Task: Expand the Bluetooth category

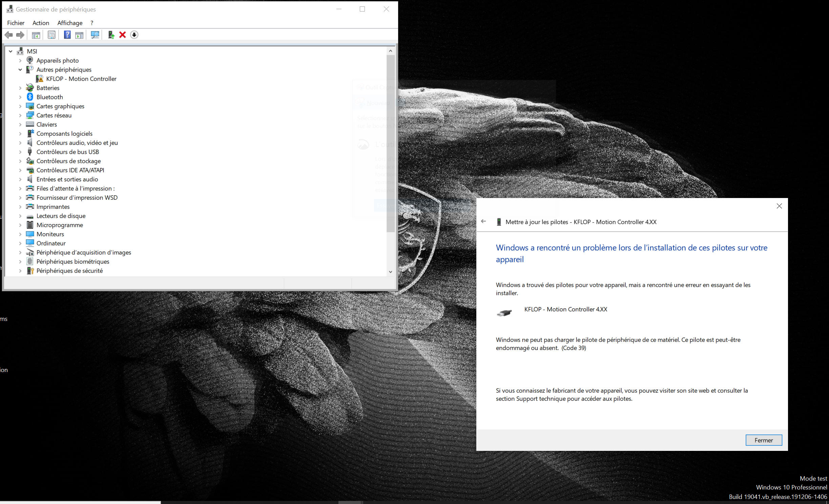Action: point(20,97)
